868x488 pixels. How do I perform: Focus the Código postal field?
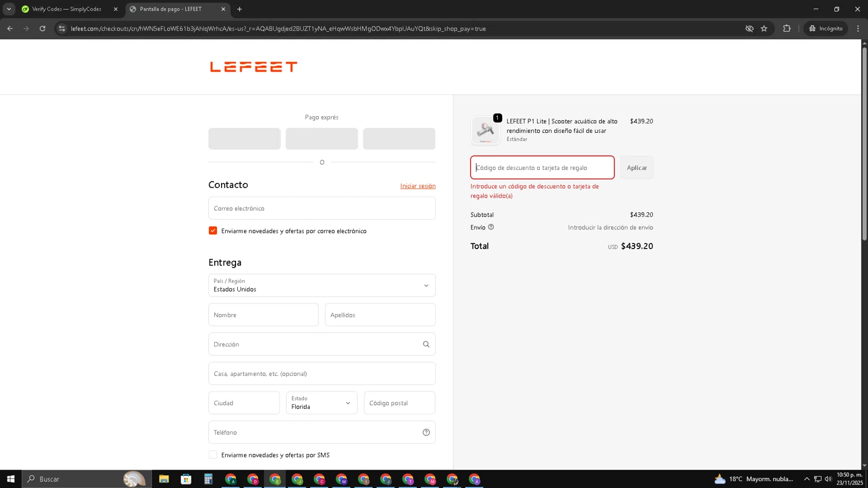coord(399,403)
